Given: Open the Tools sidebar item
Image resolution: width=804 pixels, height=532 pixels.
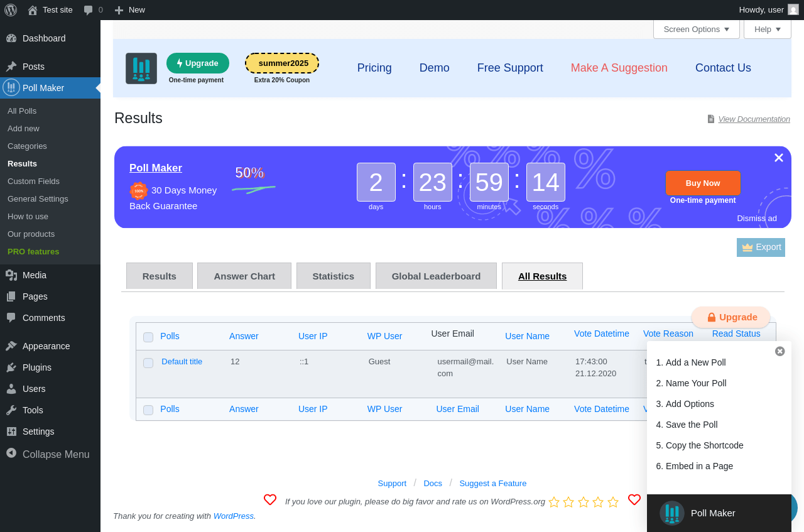Looking at the screenshot, I should click(x=50, y=410).
